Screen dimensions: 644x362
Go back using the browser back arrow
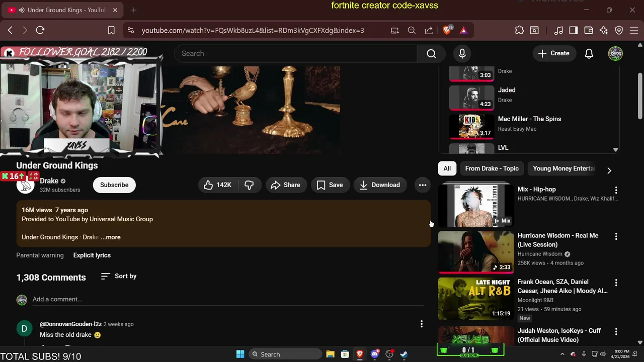point(10,30)
